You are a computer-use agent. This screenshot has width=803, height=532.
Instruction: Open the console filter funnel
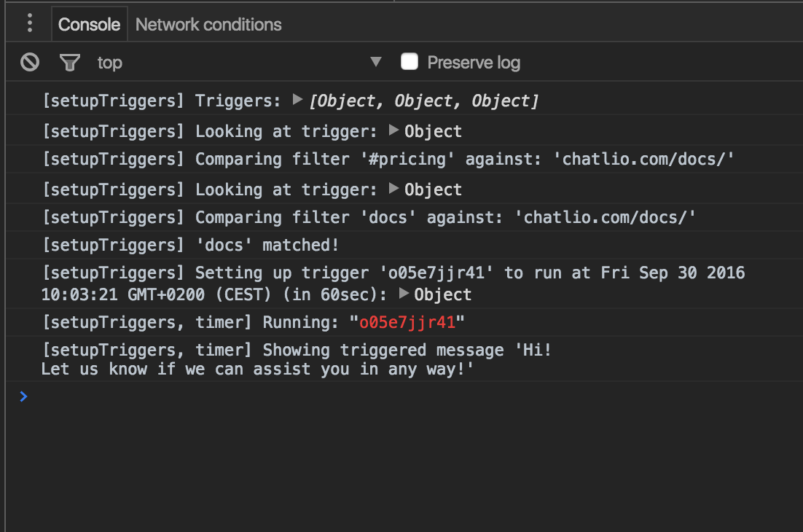(70, 63)
